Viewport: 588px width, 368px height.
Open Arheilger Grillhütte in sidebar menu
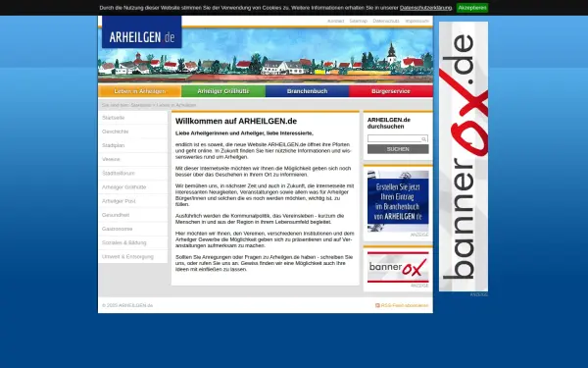coord(132,187)
